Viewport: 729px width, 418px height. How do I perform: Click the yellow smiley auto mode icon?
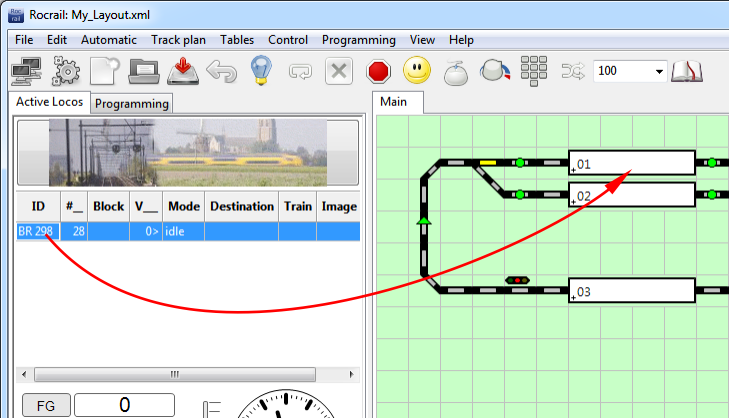coord(417,72)
